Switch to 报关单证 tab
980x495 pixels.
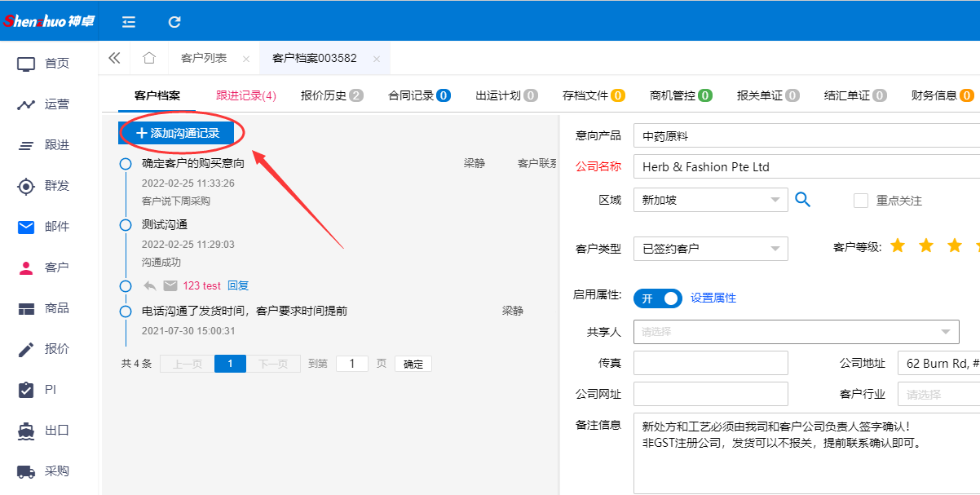coord(768,95)
